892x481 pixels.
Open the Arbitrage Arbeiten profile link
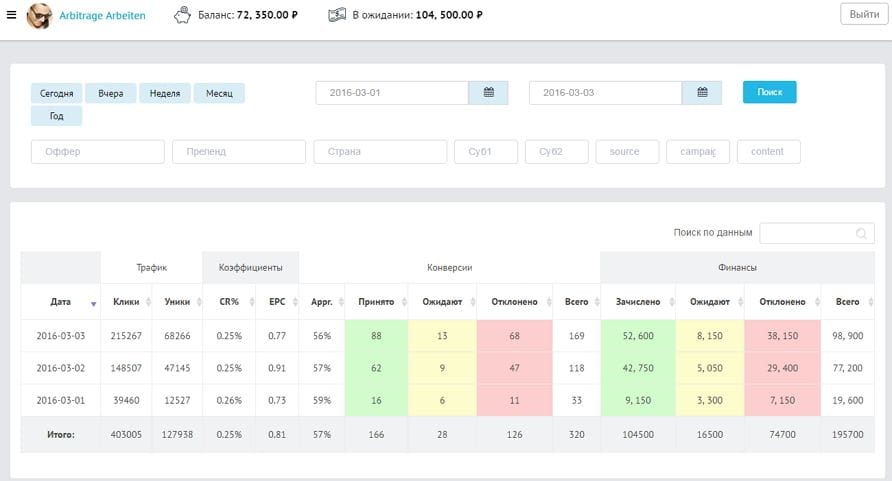click(x=102, y=15)
